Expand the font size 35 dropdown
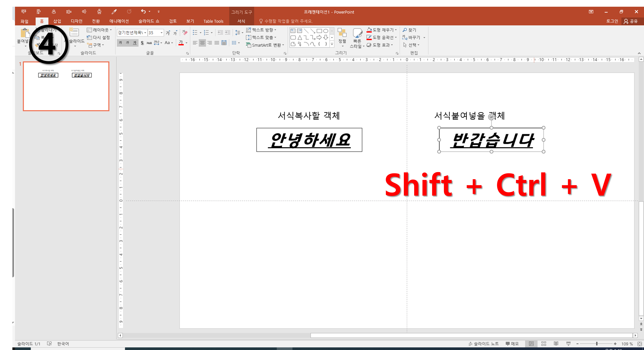644x350 pixels. (x=161, y=33)
